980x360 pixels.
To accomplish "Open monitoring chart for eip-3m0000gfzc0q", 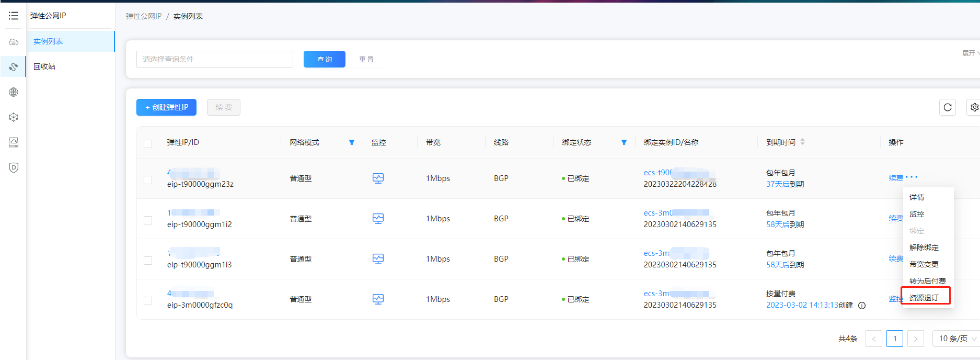I will (x=378, y=299).
